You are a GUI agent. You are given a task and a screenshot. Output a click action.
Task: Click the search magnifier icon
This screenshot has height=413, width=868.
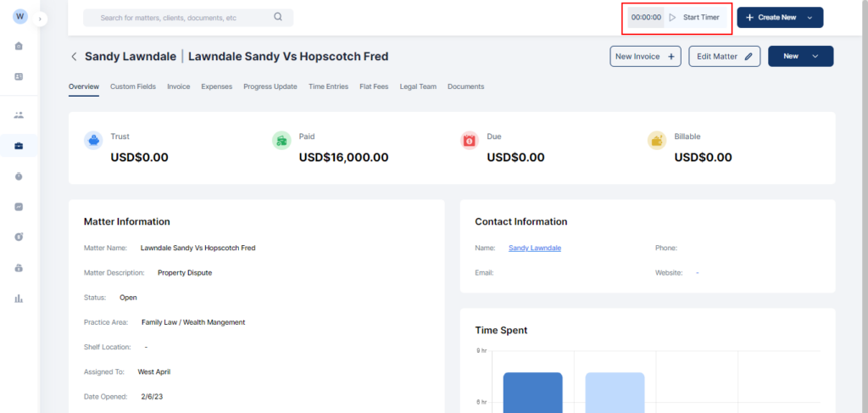279,17
